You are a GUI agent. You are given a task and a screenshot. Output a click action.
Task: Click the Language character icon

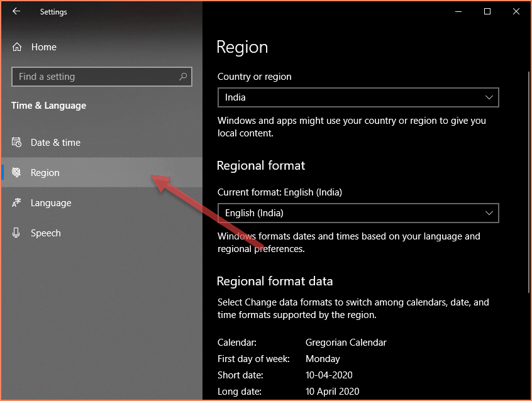click(x=17, y=203)
